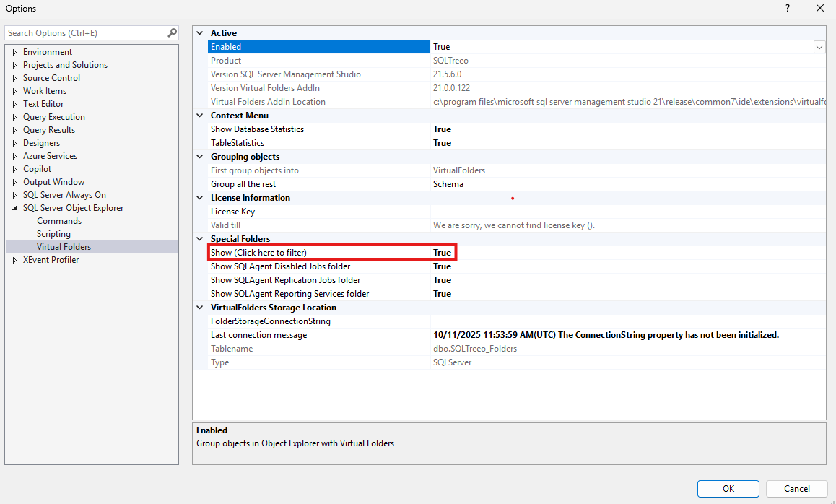Screen dimensions: 836x504
Task: Open the Commands options page
Action: pos(59,221)
